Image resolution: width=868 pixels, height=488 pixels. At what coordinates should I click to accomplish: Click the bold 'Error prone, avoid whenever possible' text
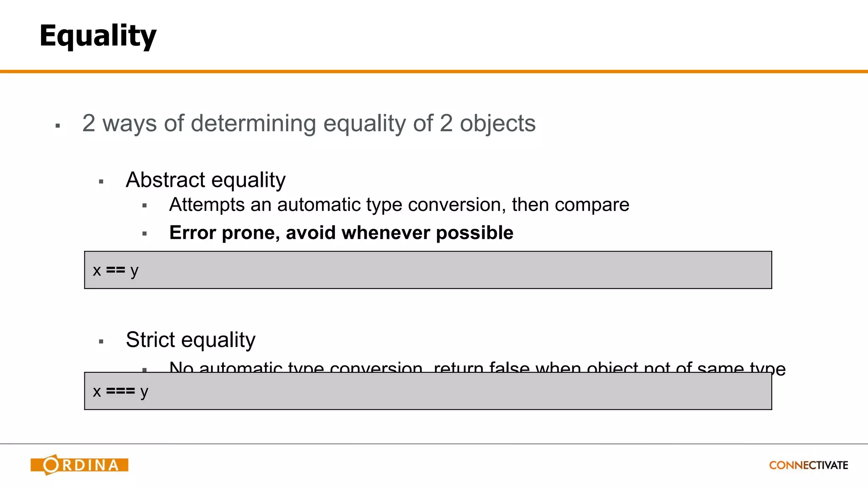[341, 233]
